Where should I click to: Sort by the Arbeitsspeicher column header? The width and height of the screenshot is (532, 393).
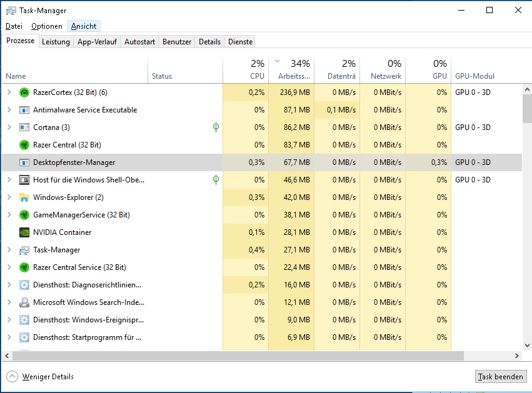[x=291, y=70]
